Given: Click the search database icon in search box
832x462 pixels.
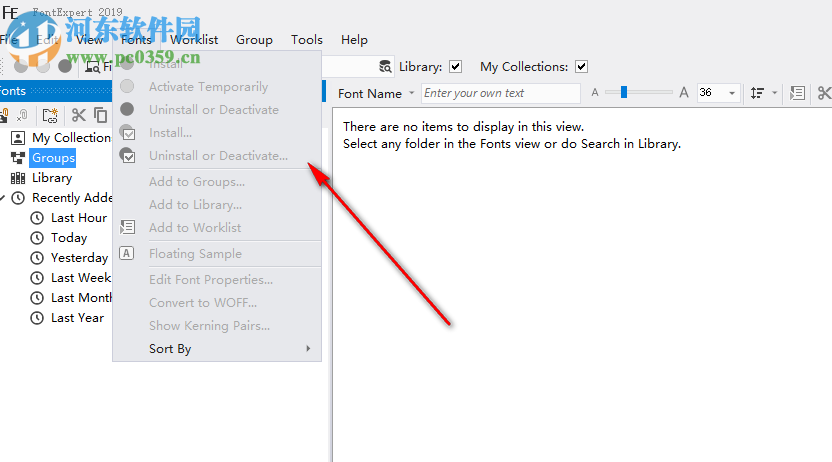Looking at the screenshot, I should pyautogui.click(x=385, y=67).
